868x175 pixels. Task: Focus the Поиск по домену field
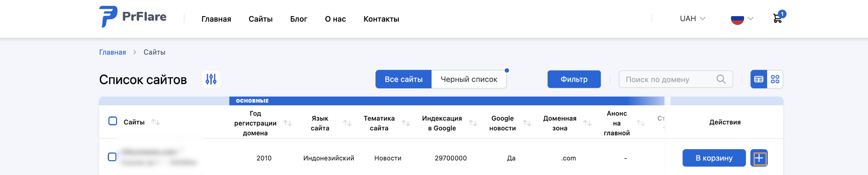(x=675, y=79)
